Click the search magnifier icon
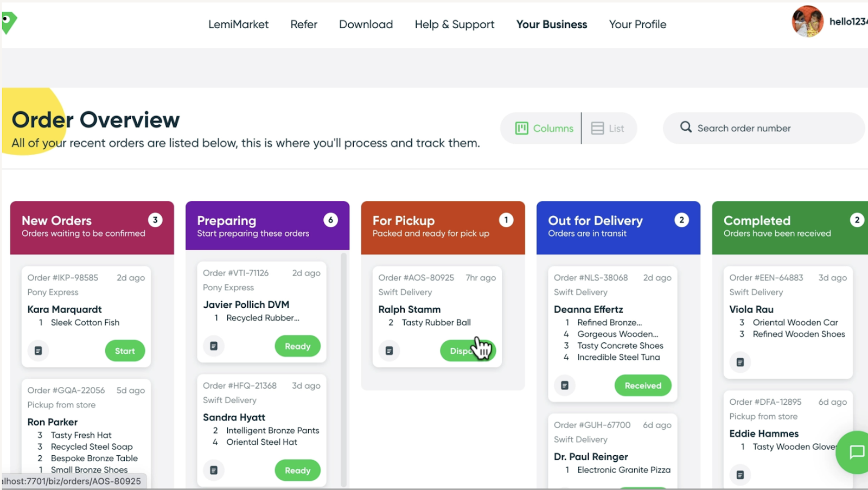Viewport: 868px width, 490px height. click(686, 128)
